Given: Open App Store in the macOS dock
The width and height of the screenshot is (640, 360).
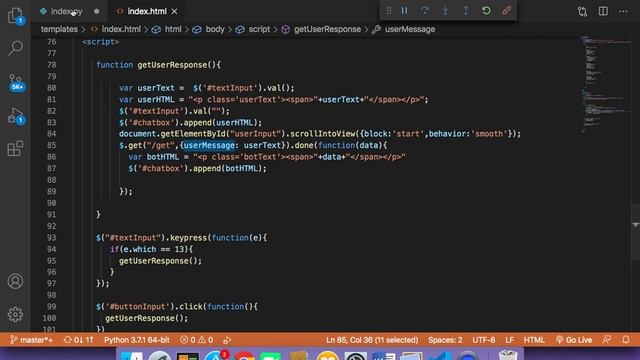Looking at the screenshot, I should (215, 356).
